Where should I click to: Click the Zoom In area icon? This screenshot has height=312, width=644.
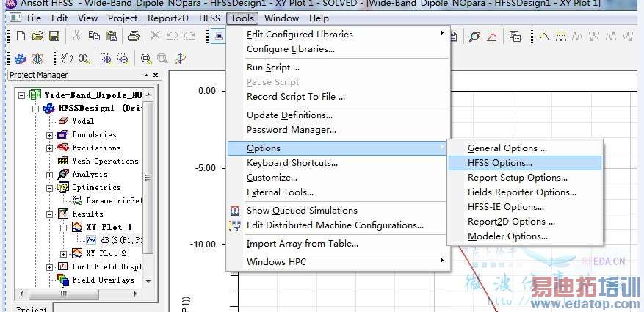pyautogui.click(x=106, y=59)
